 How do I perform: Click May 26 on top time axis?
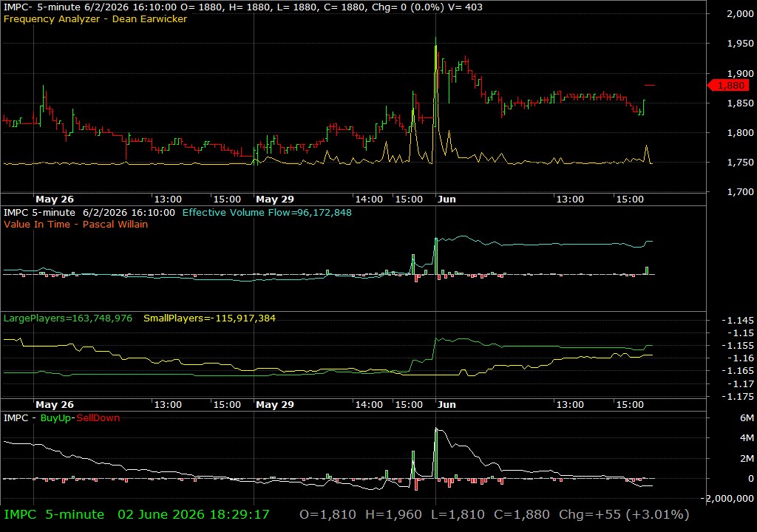pos(55,199)
